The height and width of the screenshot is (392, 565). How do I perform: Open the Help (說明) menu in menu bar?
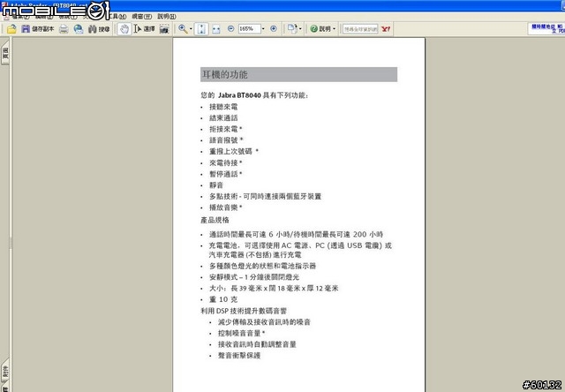pos(167,16)
